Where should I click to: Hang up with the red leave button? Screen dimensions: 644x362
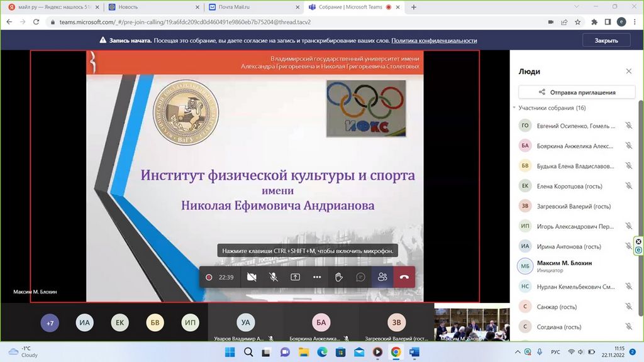404,277
